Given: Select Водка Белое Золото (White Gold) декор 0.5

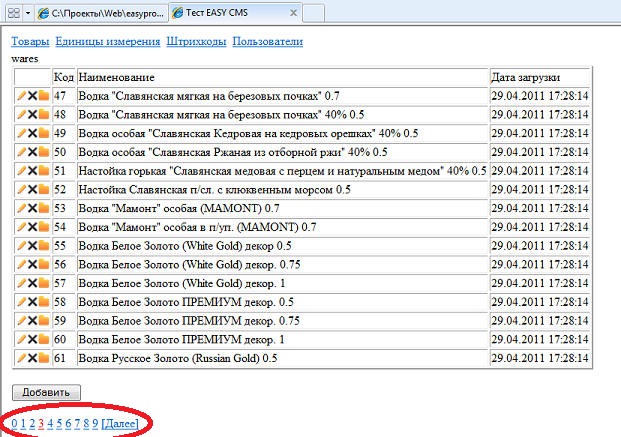Looking at the screenshot, I should [282, 246].
